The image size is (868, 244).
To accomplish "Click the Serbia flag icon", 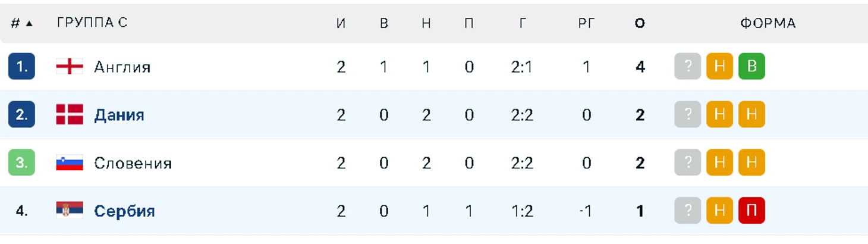I will [x=70, y=211].
